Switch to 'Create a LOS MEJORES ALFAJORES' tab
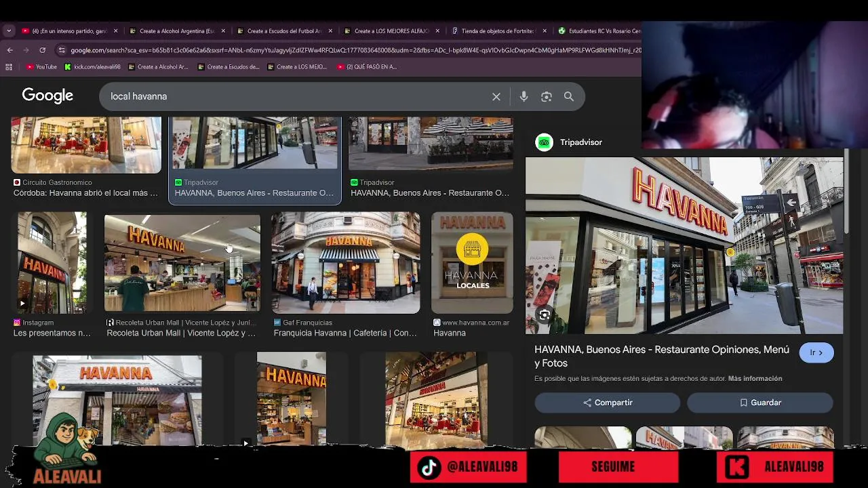Viewport: 868px width, 488px height. click(387, 31)
